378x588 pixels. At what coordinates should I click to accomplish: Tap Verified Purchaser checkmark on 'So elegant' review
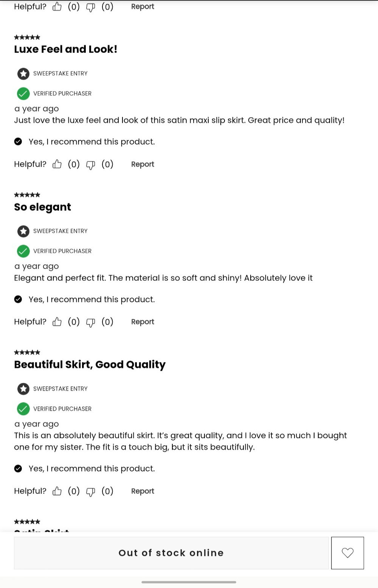(23, 251)
